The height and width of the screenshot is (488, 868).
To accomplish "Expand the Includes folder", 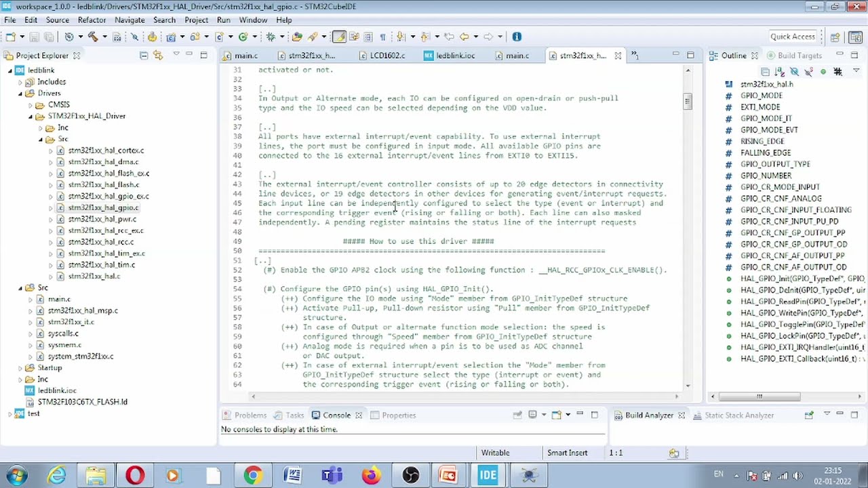I will (20, 82).
